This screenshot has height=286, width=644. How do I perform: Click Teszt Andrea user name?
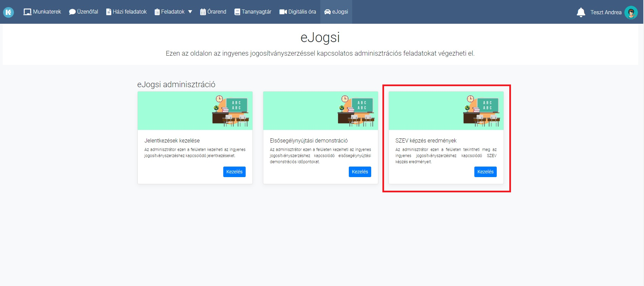[606, 12]
